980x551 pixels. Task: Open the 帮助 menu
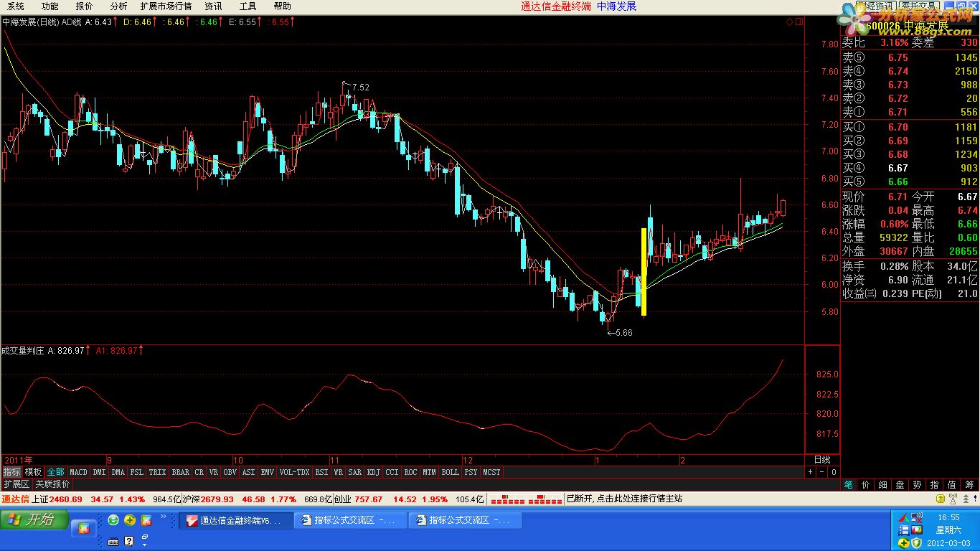tap(282, 6)
